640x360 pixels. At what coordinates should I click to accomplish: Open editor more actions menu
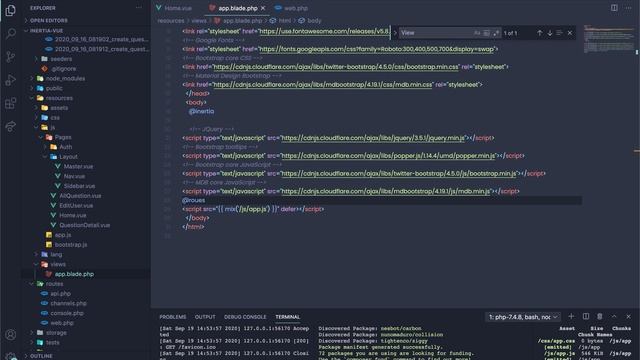(x=628, y=8)
